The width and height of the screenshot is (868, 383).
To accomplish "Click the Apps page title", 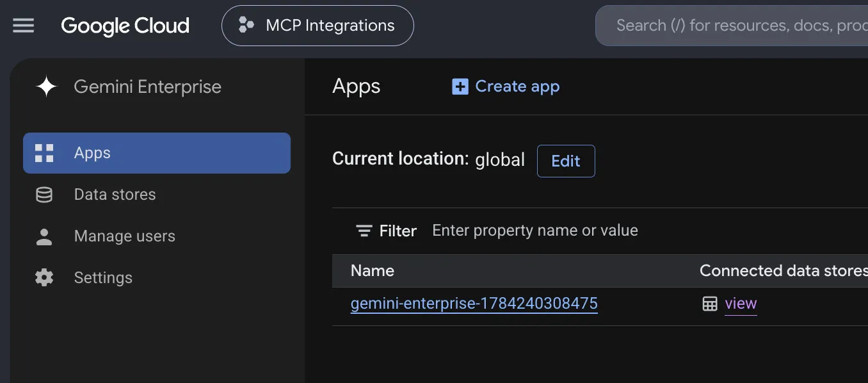I will click(x=357, y=86).
